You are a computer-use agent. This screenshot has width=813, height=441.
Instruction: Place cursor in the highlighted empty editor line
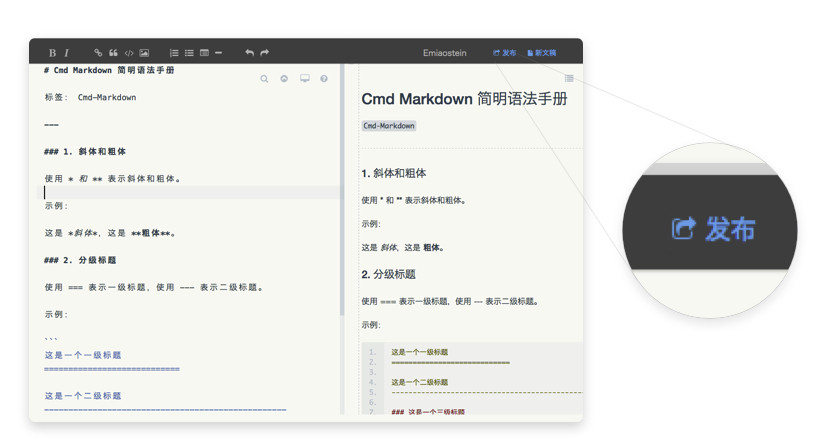click(x=192, y=192)
